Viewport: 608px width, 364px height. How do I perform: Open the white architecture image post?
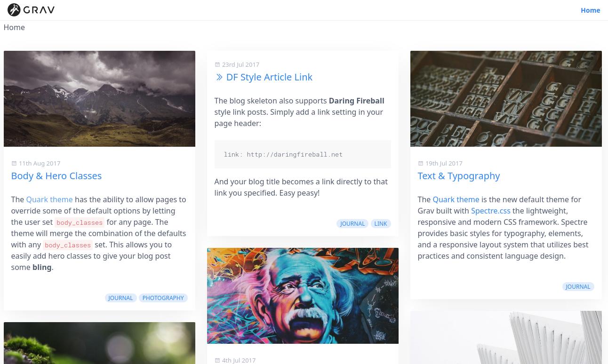(x=506, y=337)
